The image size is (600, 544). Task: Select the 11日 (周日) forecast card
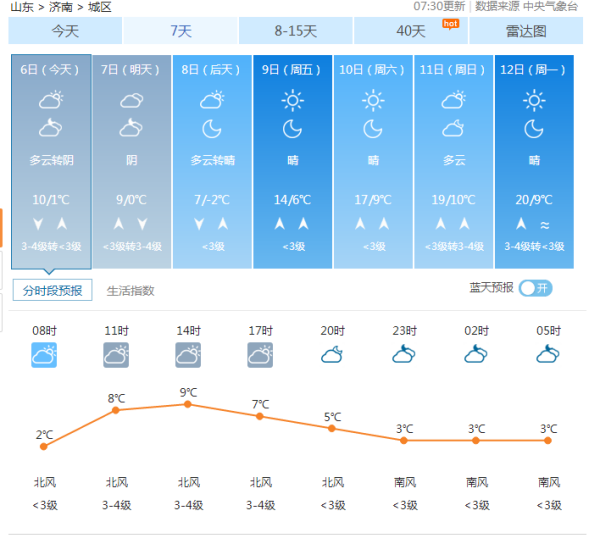(454, 162)
